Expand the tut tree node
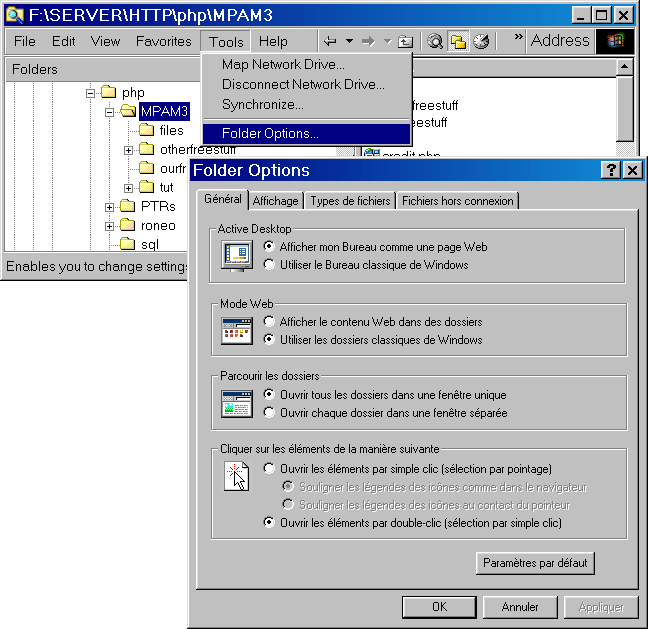Viewport: 648px width, 629px height. coord(128,188)
